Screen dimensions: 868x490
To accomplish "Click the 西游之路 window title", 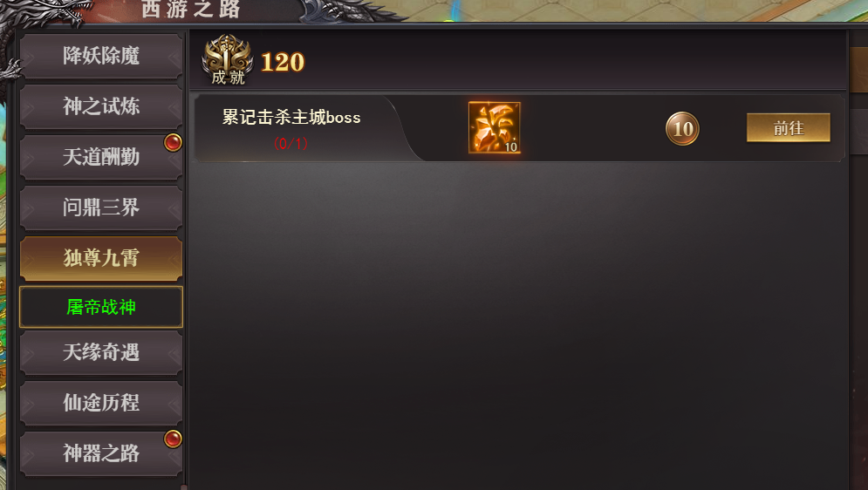I will [190, 9].
